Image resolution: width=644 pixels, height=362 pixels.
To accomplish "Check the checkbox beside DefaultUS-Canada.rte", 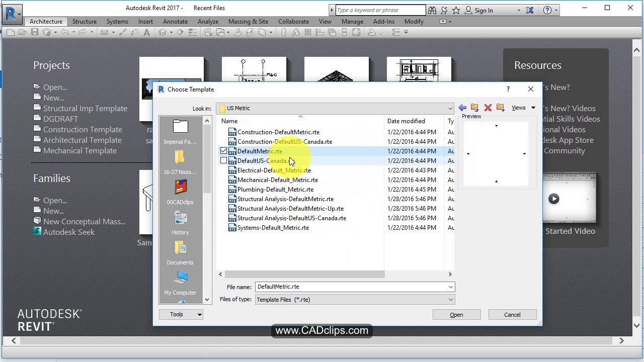I will (223, 160).
